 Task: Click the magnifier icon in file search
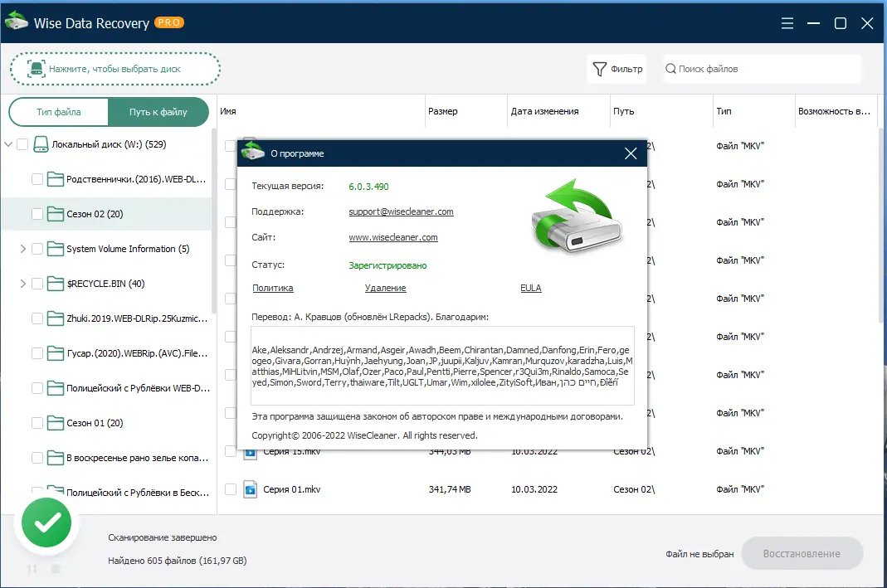coord(670,68)
